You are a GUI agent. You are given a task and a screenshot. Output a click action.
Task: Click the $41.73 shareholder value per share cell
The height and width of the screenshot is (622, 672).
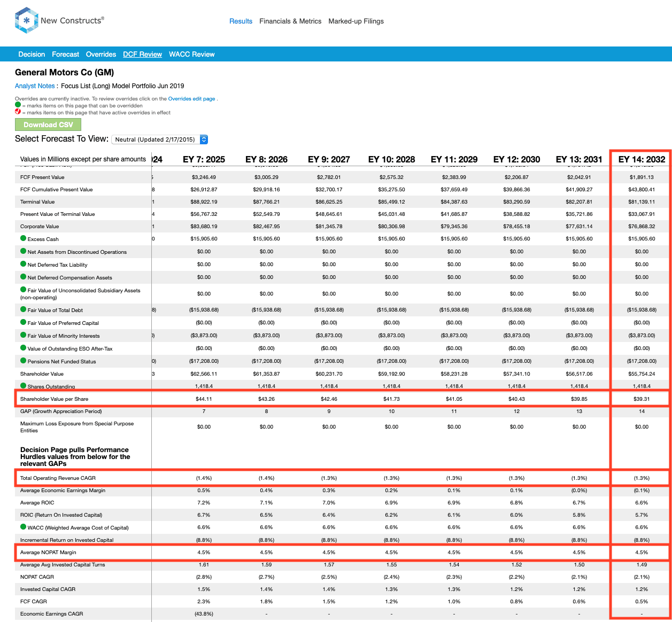[391, 399]
